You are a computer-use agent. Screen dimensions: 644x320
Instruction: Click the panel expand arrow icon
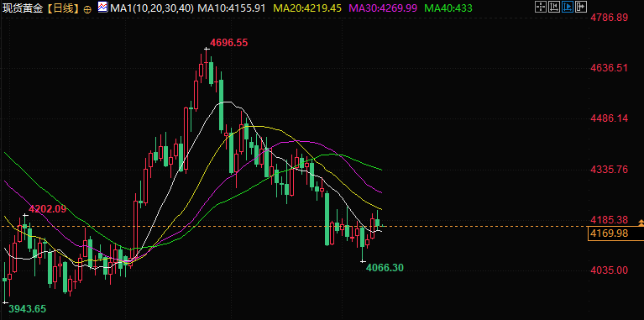(x=581, y=7)
